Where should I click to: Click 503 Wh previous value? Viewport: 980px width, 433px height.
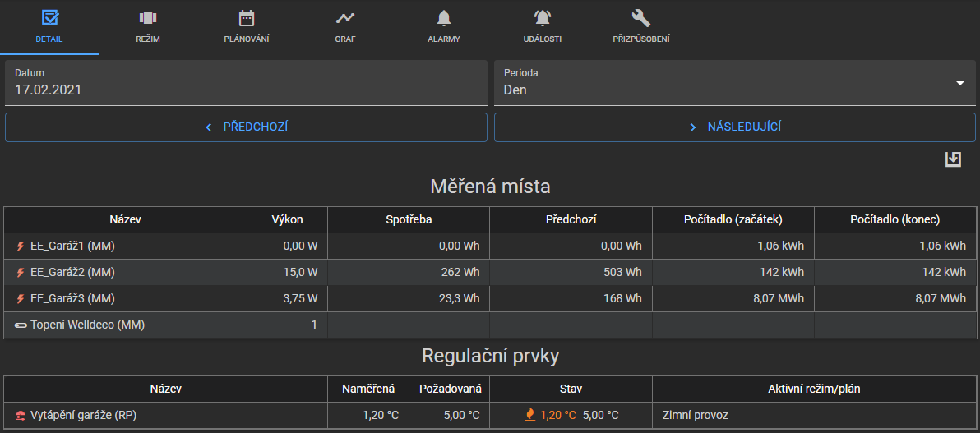point(622,273)
